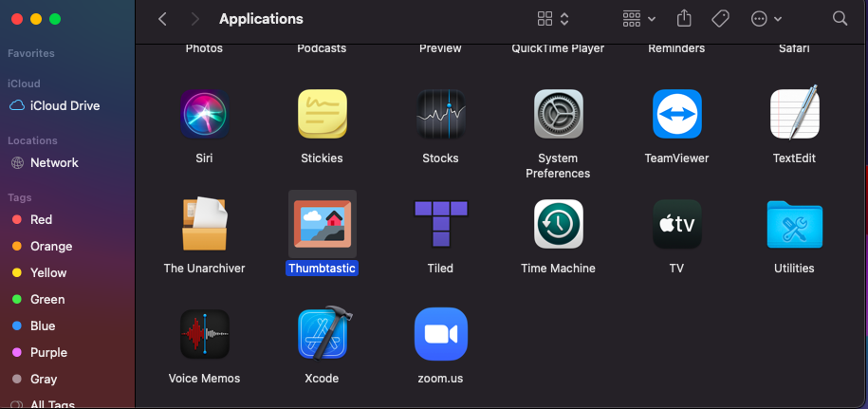Select the TextEdit app icon
Viewport: 868px width, 409px height.
point(794,113)
